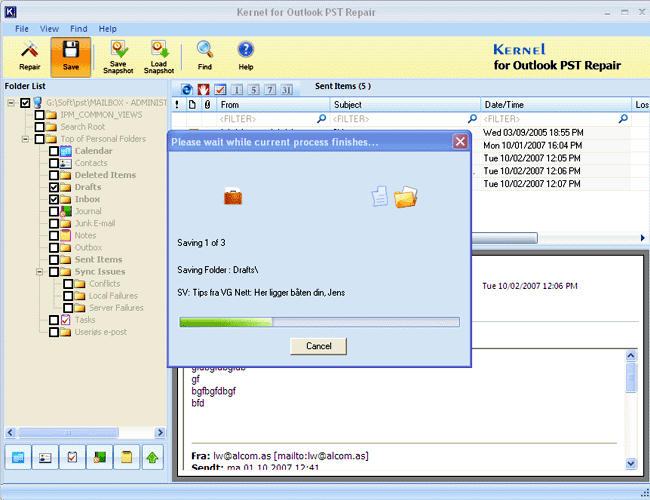The image size is (650, 500).
Task: Click Cancel in the saving dialog
Action: (318, 346)
